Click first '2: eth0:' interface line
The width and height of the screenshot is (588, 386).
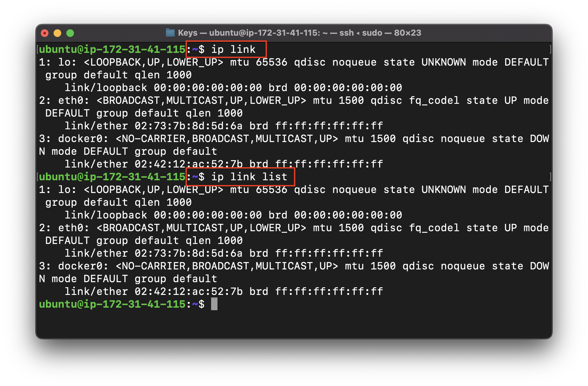click(x=294, y=100)
